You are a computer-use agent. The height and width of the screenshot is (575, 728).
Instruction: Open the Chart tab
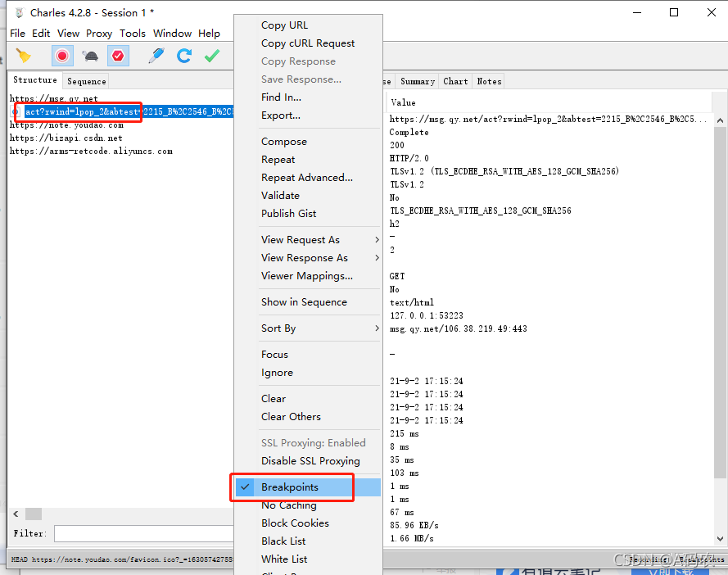point(455,81)
